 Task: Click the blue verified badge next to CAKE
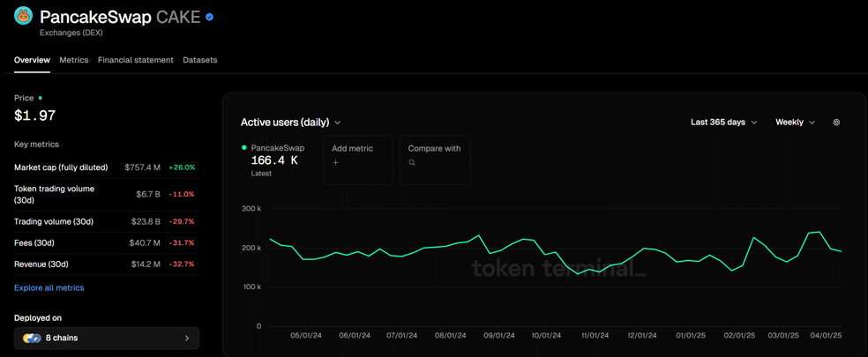[x=210, y=18]
